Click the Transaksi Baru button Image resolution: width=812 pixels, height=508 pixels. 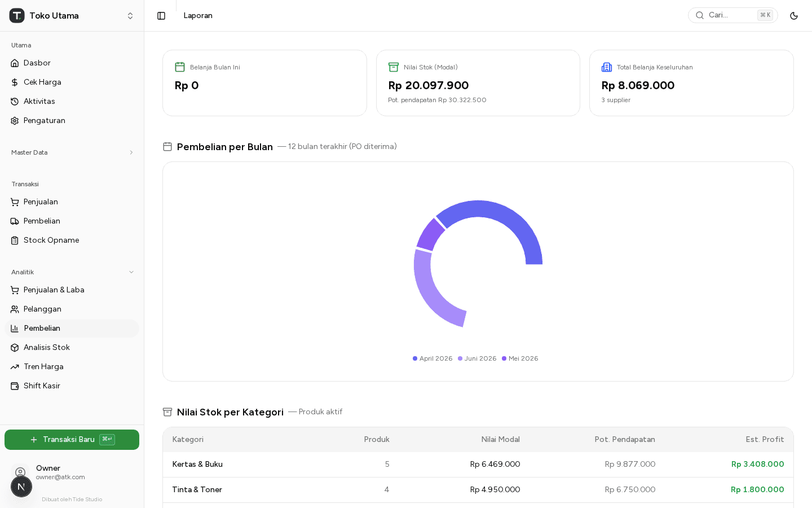point(72,440)
